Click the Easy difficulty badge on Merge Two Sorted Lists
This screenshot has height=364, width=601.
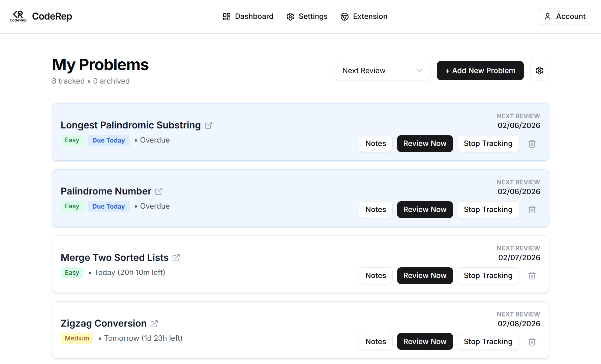(x=72, y=272)
